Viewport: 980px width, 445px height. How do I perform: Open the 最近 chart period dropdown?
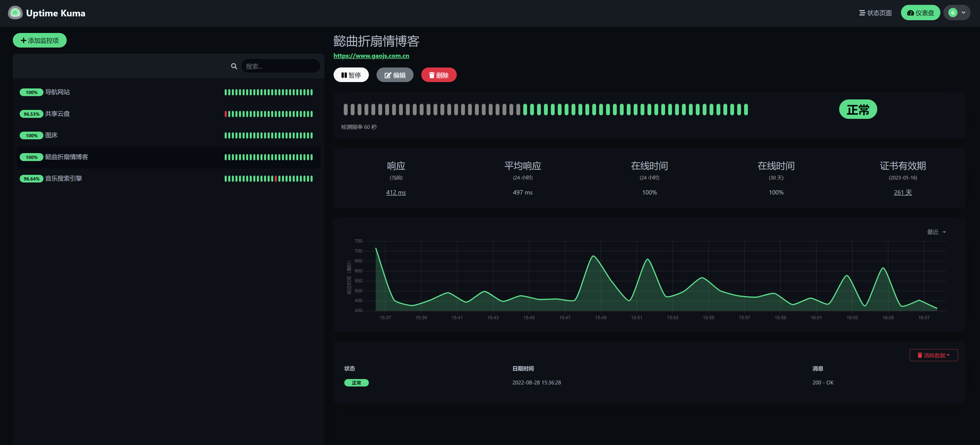coord(936,232)
